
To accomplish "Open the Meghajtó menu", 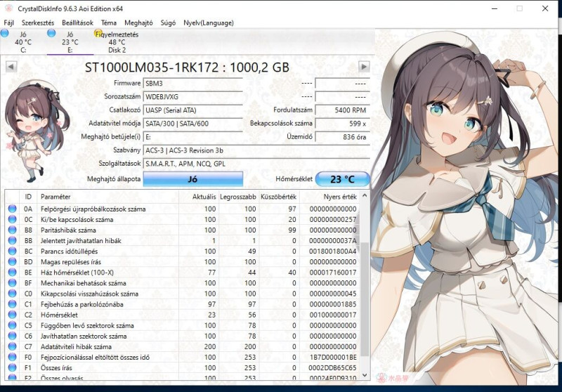I will (138, 23).
